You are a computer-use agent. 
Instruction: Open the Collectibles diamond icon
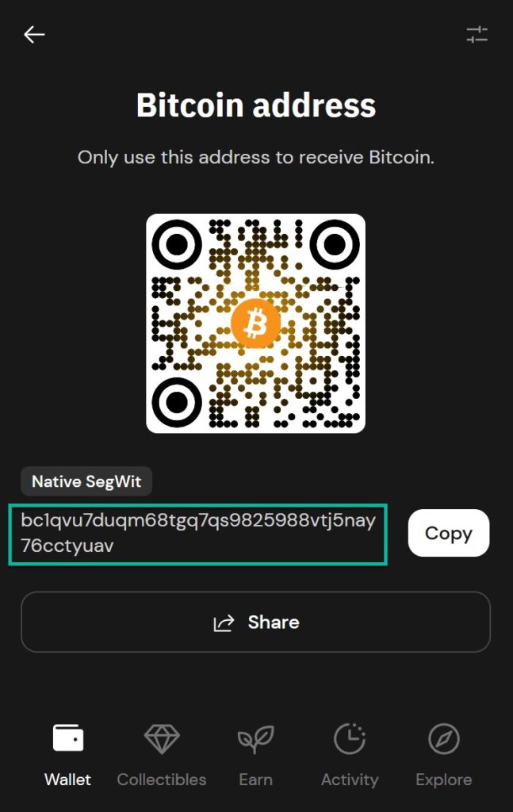coord(162,738)
